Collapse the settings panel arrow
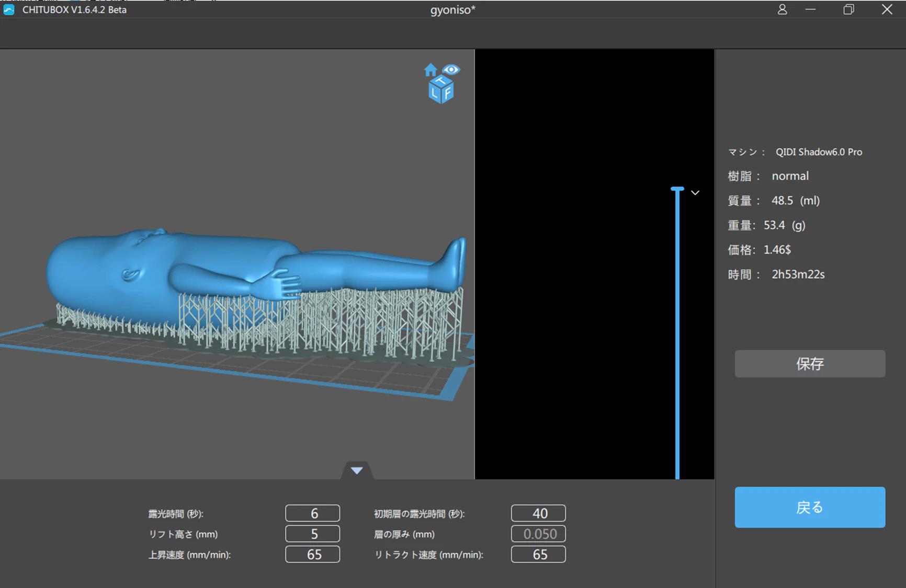 coord(357,470)
